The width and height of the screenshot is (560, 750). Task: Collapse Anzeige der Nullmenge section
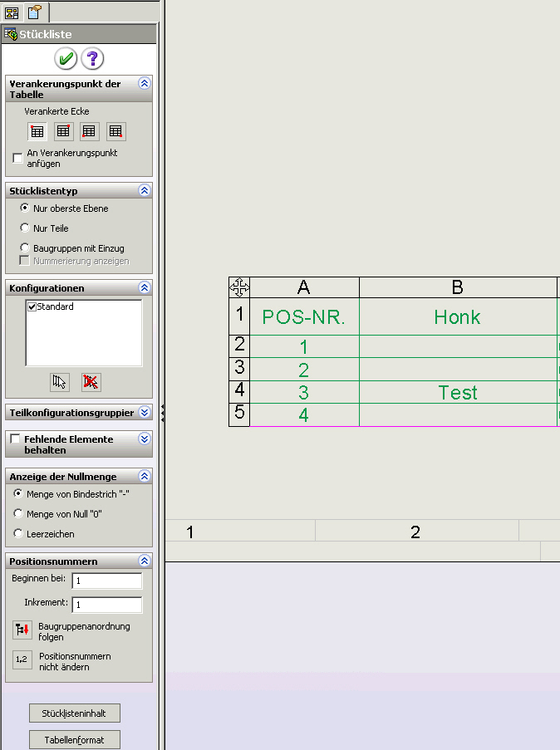click(x=145, y=476)
